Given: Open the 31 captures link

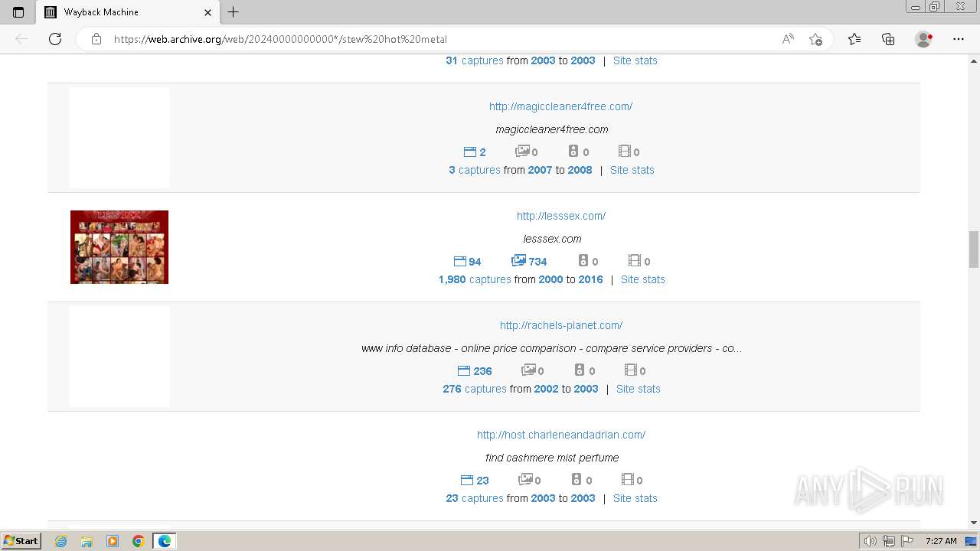Looking at the screenshot, I should tap(475, 60).
